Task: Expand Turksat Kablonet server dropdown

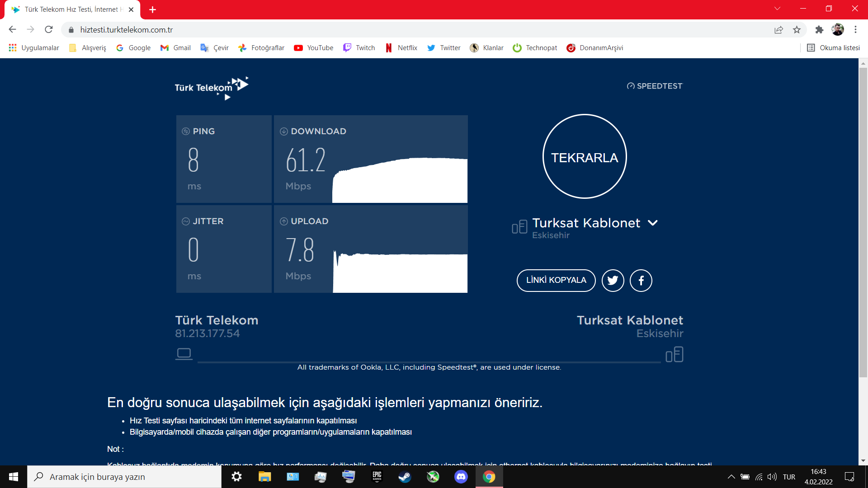Action: [652, 223]
